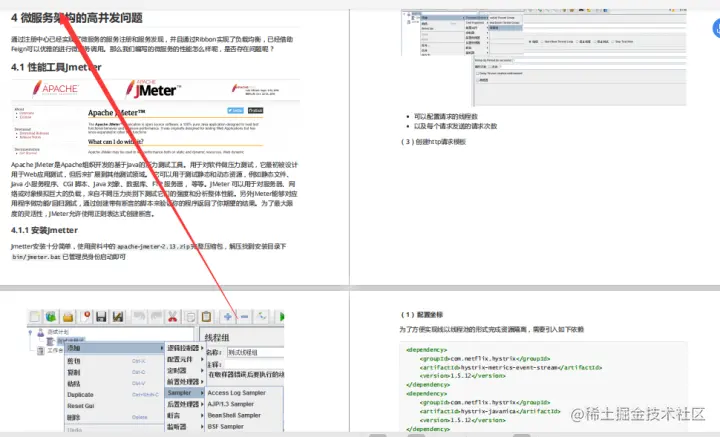Image resolution: width=720 pixels, height=437 pixels.
Task: Expand the 后置处理器 submenu
Action: (185, 404)
